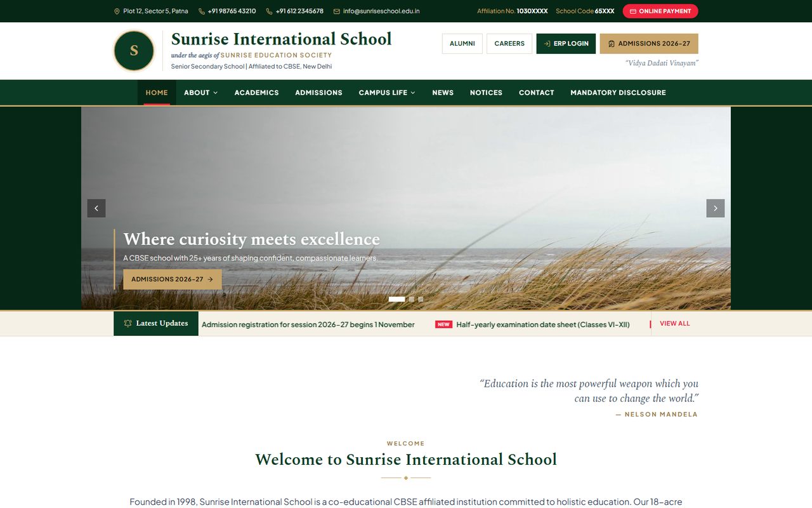Sign in via ERP Login

tap(566, 44)
